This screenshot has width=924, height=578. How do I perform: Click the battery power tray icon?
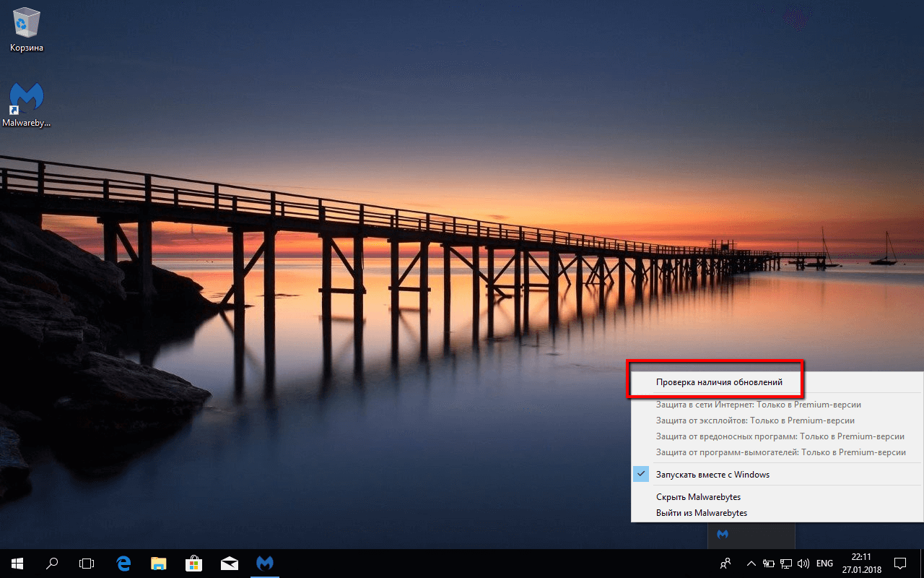pos(769,564)
